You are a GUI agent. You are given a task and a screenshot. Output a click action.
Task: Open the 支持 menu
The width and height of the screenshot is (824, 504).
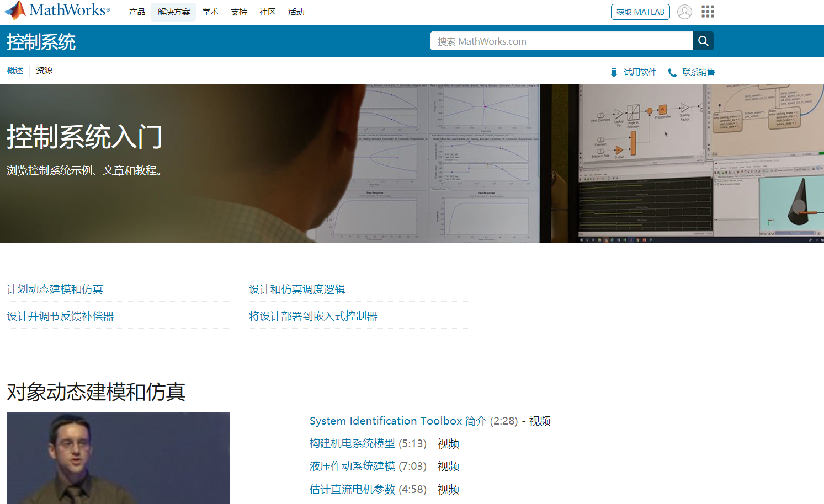click(x=239, y=12)
